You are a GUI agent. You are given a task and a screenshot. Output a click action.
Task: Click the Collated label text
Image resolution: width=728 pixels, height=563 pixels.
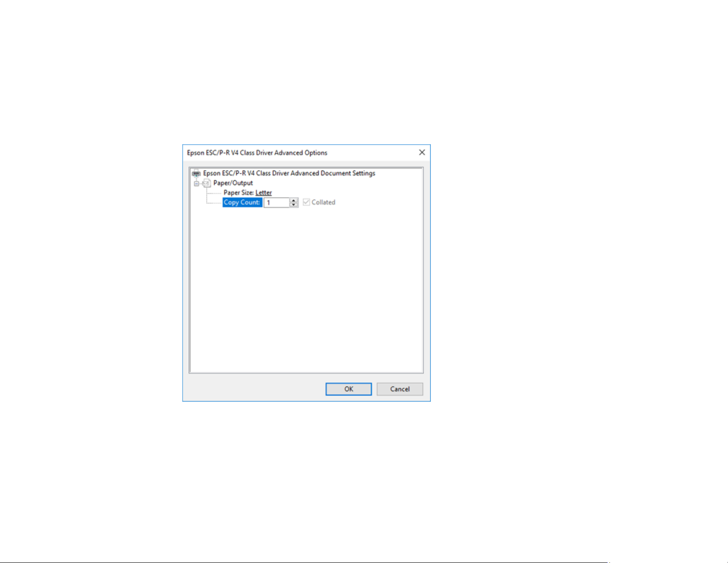[x=323, y=202]
